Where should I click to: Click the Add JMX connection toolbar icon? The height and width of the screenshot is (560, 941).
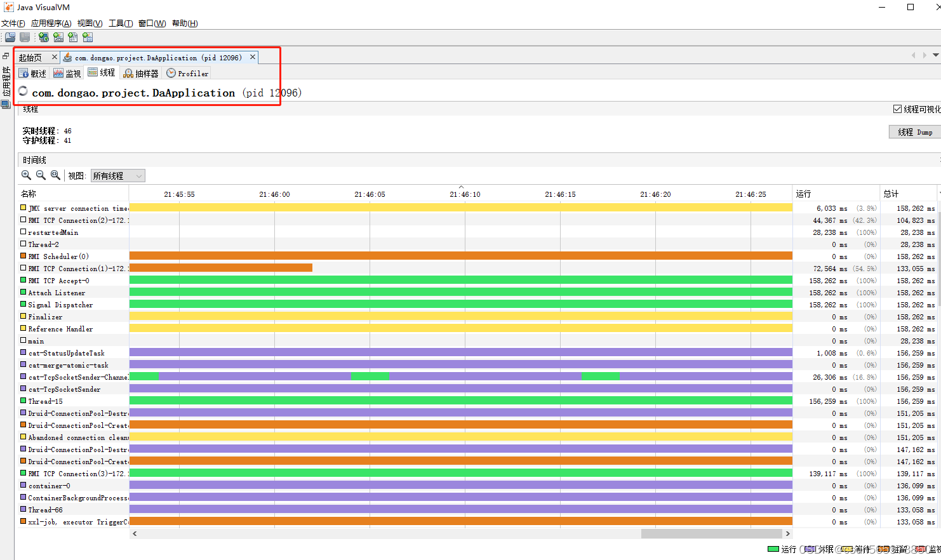pos(58,37)
